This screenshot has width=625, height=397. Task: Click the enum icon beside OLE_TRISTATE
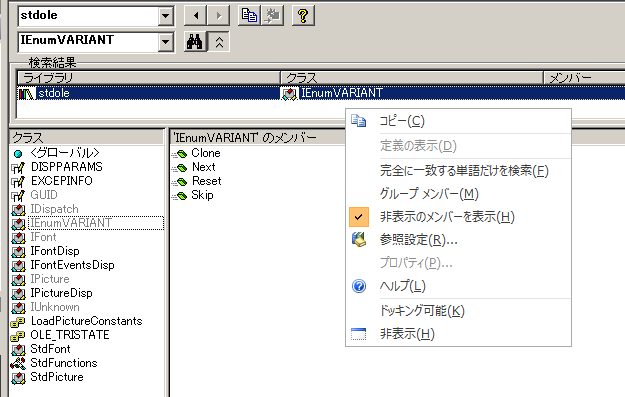pyautogui.click(x=18, y=336)
